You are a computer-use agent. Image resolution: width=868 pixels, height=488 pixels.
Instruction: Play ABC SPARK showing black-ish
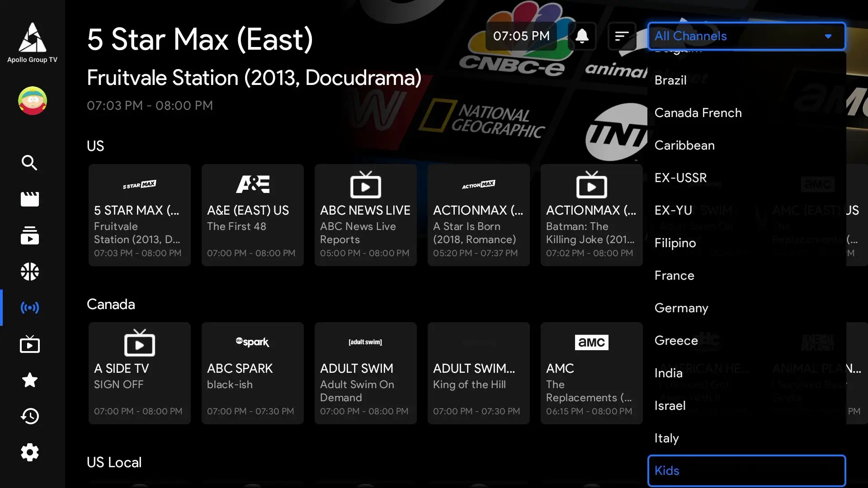(252, 373)
